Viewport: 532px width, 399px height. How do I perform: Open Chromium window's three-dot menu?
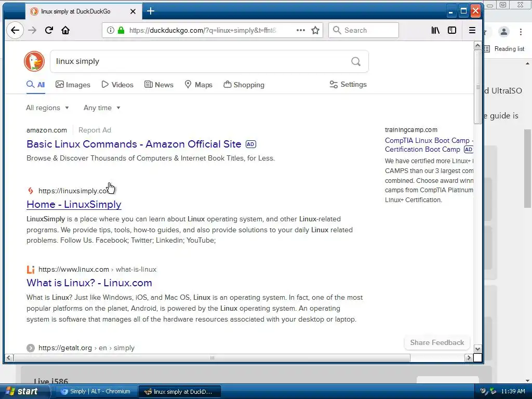pos(521,32)
